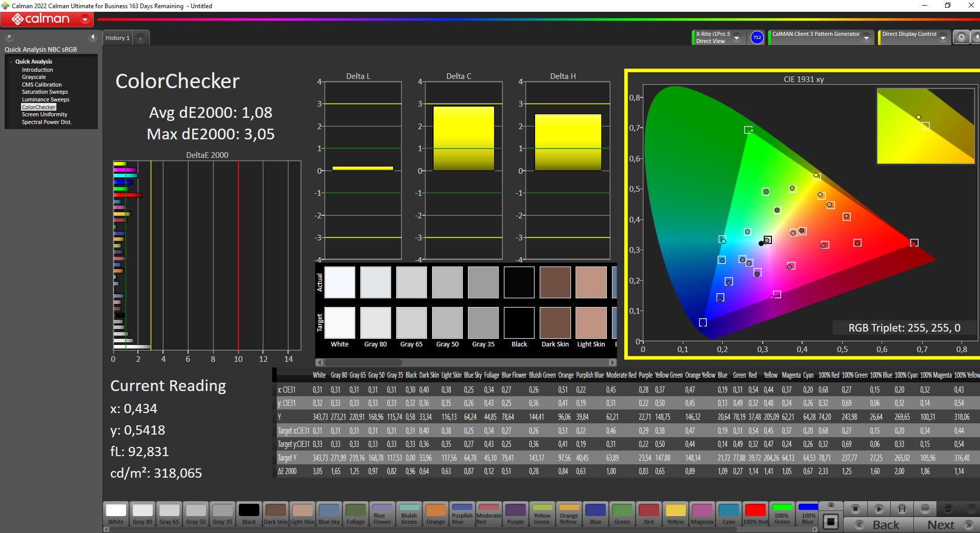
Task: Open the Calman main menu dropdown
Action: click(x=85, y=20)
